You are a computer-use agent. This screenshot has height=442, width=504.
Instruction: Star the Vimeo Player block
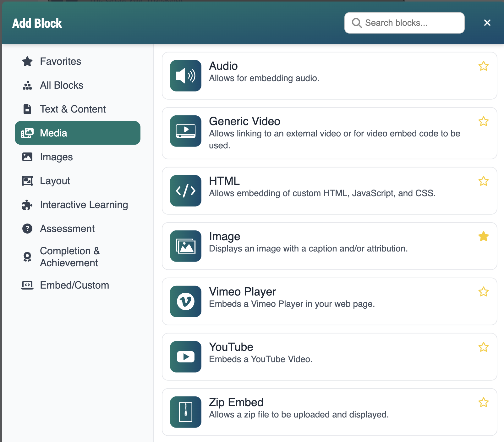484,292
